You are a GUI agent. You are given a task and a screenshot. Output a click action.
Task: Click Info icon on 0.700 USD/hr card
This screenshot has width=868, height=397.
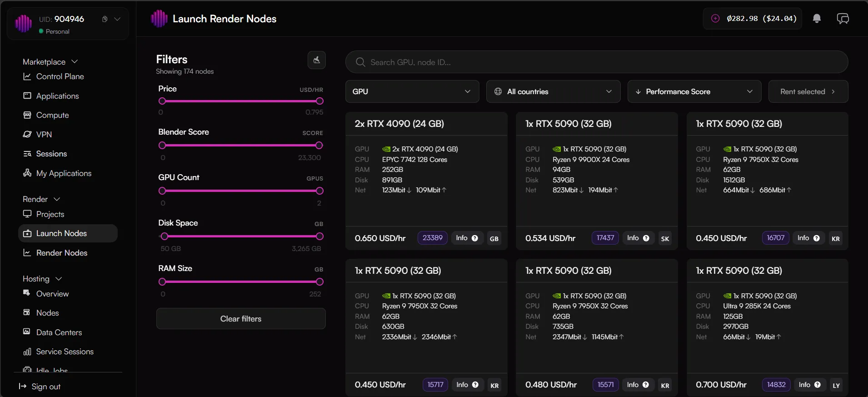coord(817,385)
